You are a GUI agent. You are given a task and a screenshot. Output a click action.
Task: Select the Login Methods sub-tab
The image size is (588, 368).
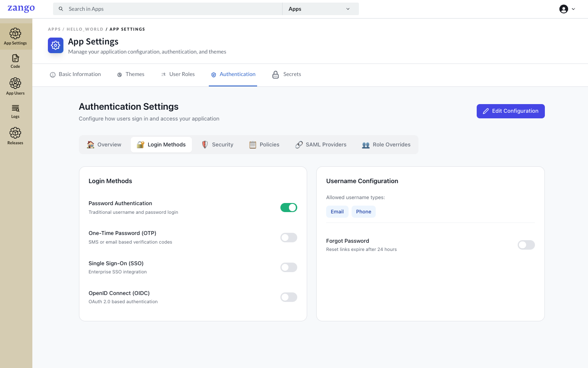[161, 145]
